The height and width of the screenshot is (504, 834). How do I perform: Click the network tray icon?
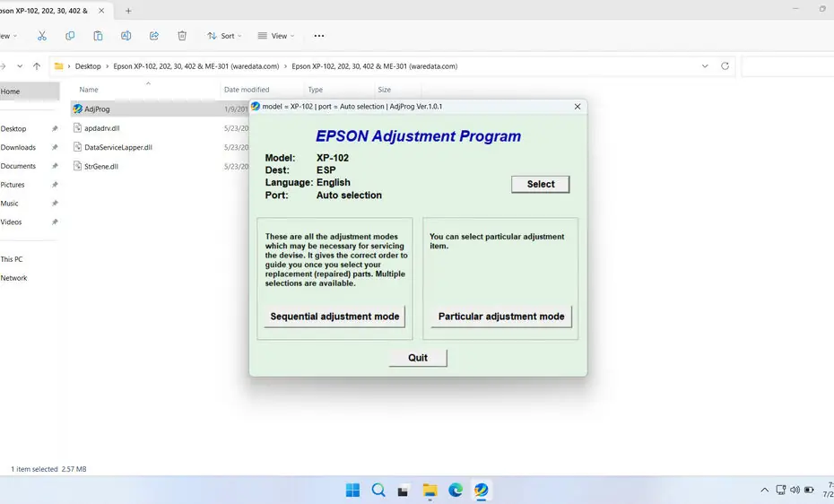[x=781, y=491]
